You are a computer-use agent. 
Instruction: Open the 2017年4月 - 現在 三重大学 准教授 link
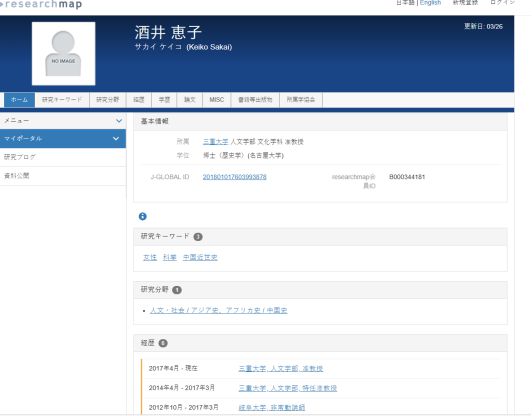pos(281,368)
